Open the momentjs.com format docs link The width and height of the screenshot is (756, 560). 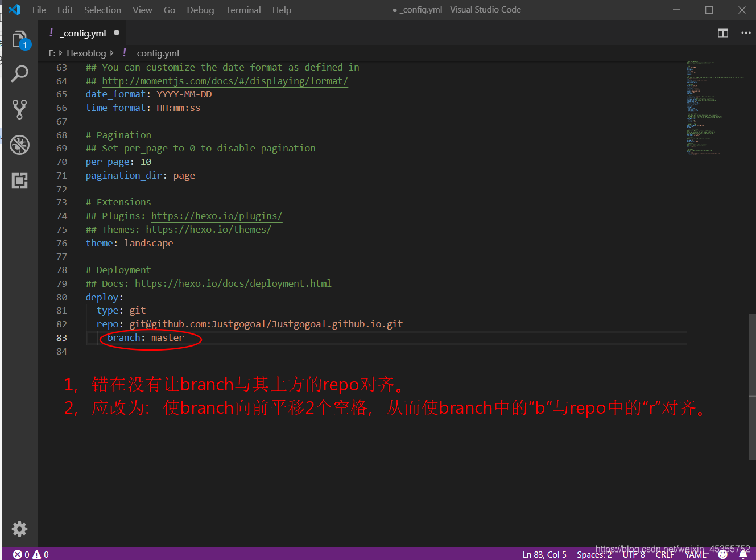coord(225,81)
